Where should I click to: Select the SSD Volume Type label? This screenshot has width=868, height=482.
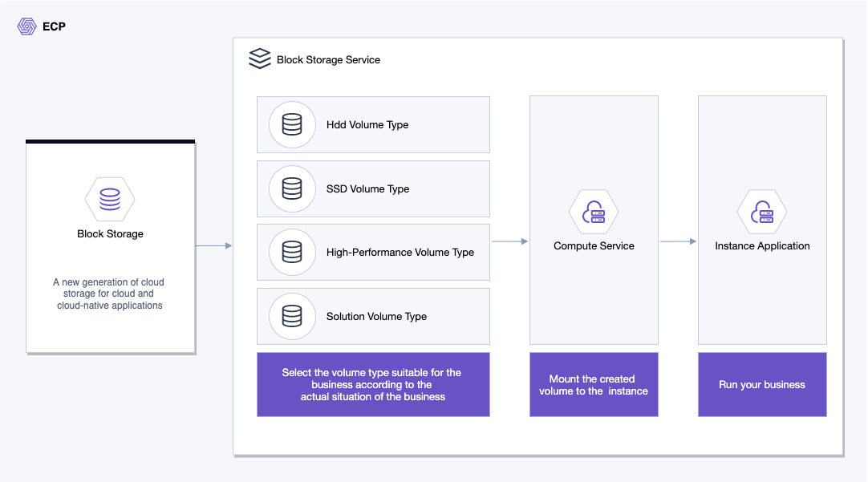pyautogui.click(x=367, y=189)
